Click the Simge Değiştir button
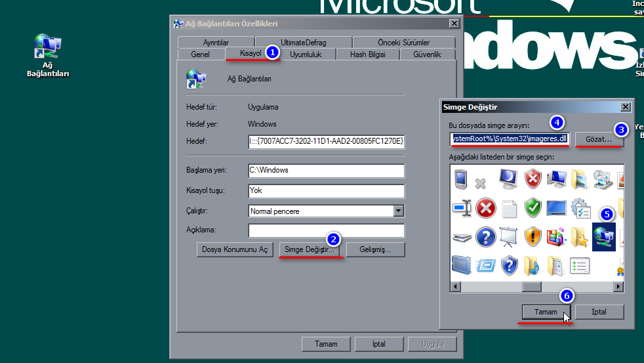This screenshot has height=363, width=644. tap(309, 249)
